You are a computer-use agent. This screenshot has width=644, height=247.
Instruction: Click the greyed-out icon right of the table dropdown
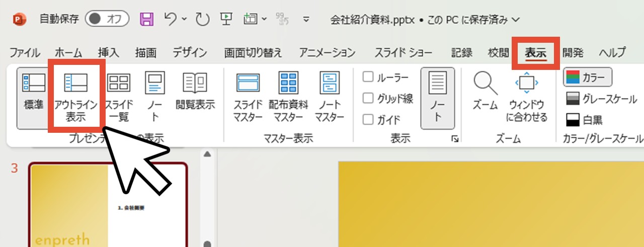pos(282,19)
